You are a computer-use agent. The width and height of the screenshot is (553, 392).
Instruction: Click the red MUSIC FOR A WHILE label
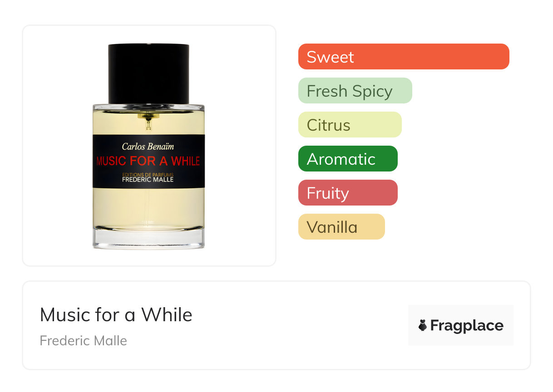tap(148, 161)
